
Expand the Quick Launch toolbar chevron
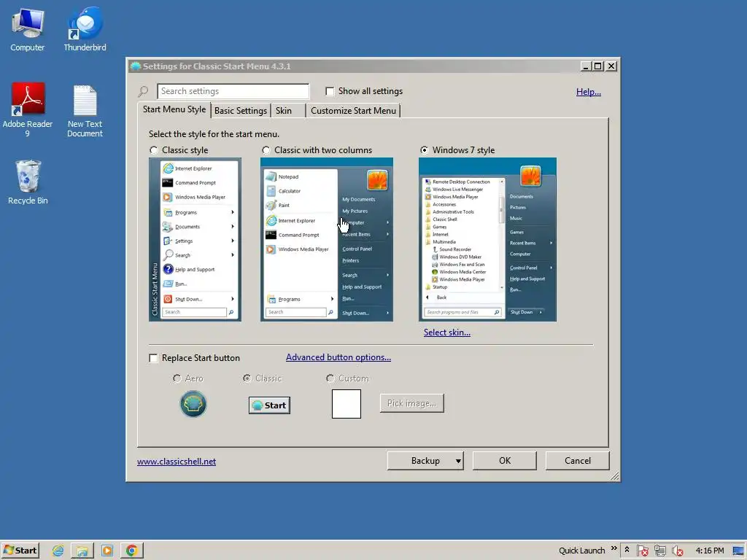pos(614,548)
